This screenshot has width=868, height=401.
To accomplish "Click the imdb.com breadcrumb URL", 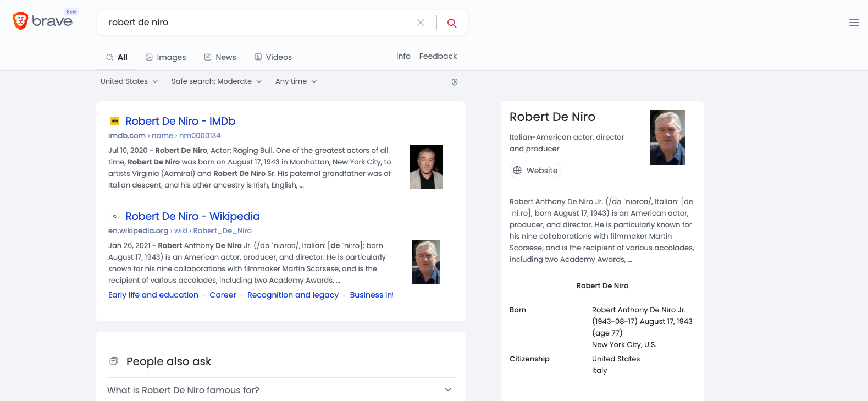I will [164, 135].
